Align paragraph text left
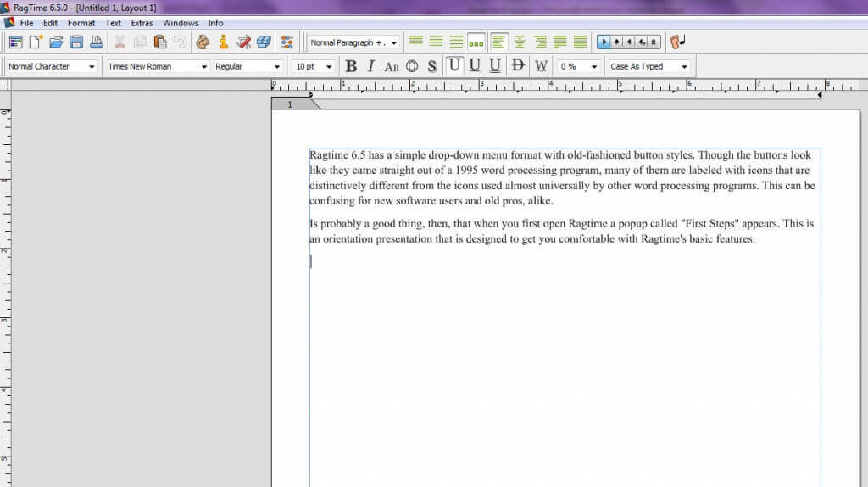 click(x=498, y=42)
